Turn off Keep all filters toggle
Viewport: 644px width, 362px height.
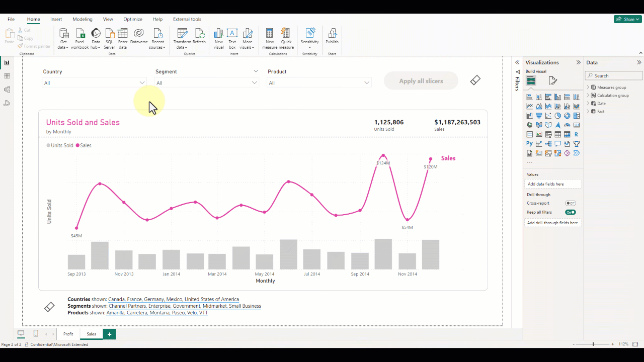[570, 212]
